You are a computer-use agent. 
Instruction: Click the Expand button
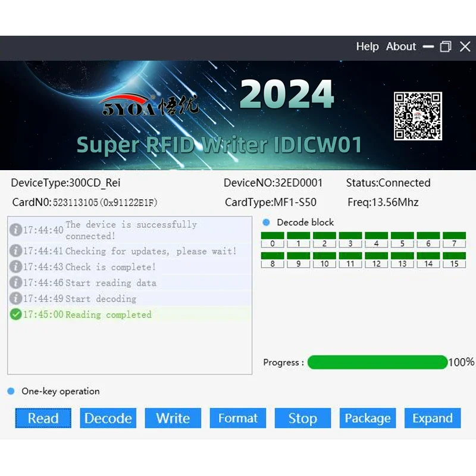(x=433, y=418)
